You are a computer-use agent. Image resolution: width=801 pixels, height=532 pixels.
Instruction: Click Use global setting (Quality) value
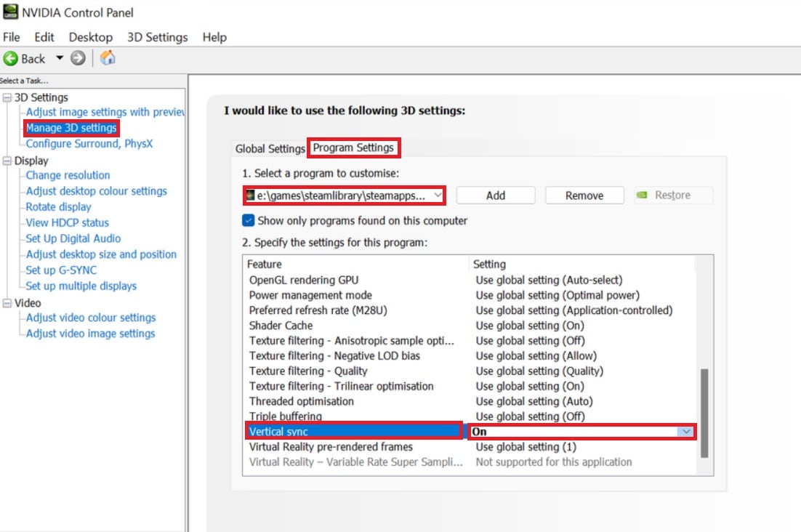pos(539,371)
